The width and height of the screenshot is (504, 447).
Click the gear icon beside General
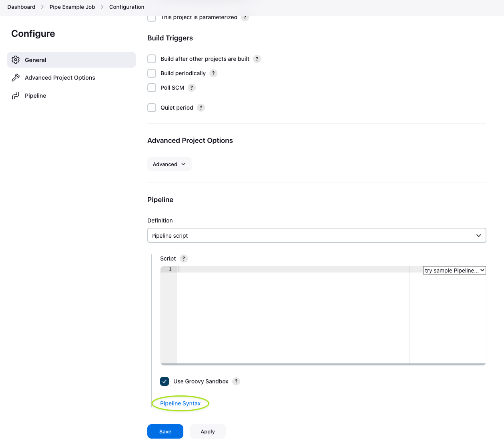pos(16,60)
